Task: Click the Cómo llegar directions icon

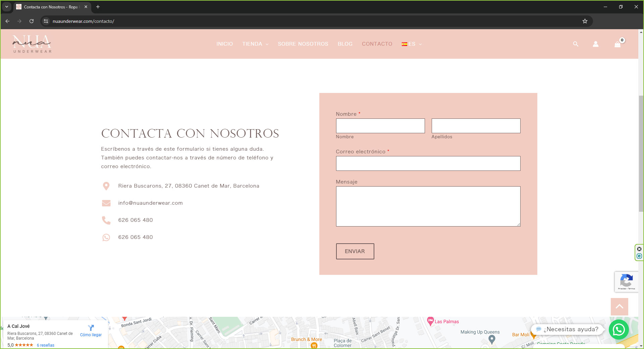Action: point(91,328)
